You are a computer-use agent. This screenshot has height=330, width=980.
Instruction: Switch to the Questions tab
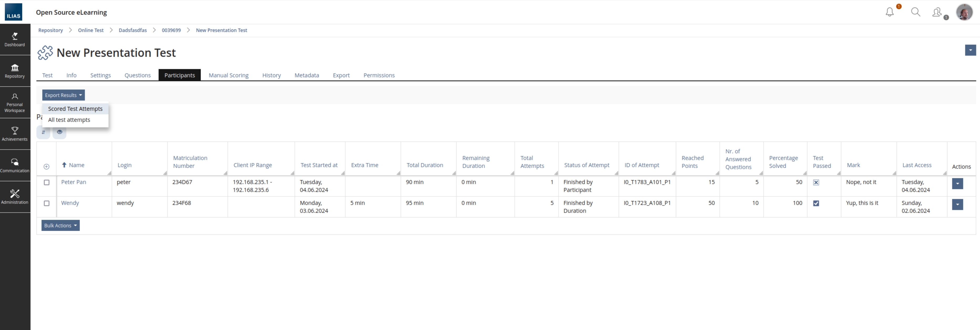pos(137,75)
